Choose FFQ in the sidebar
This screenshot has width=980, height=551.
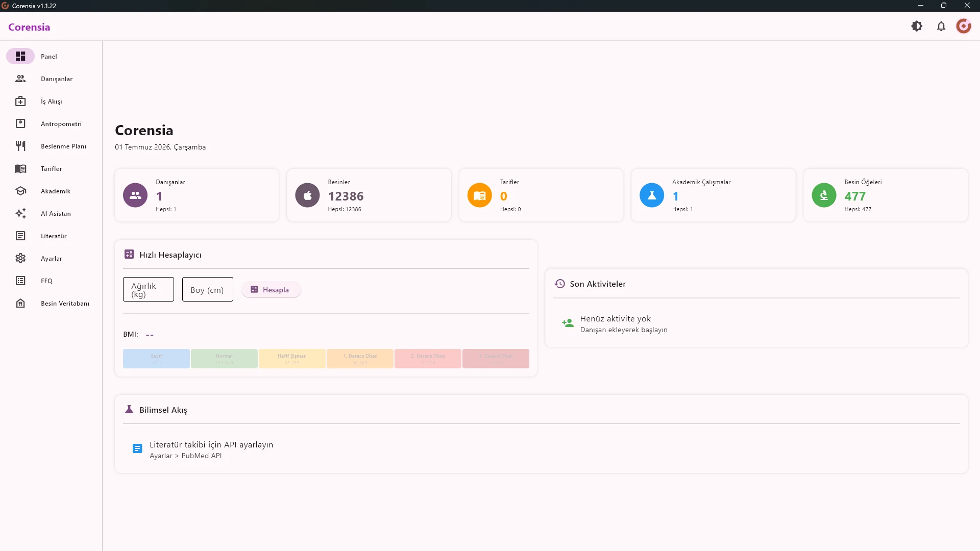46,281
